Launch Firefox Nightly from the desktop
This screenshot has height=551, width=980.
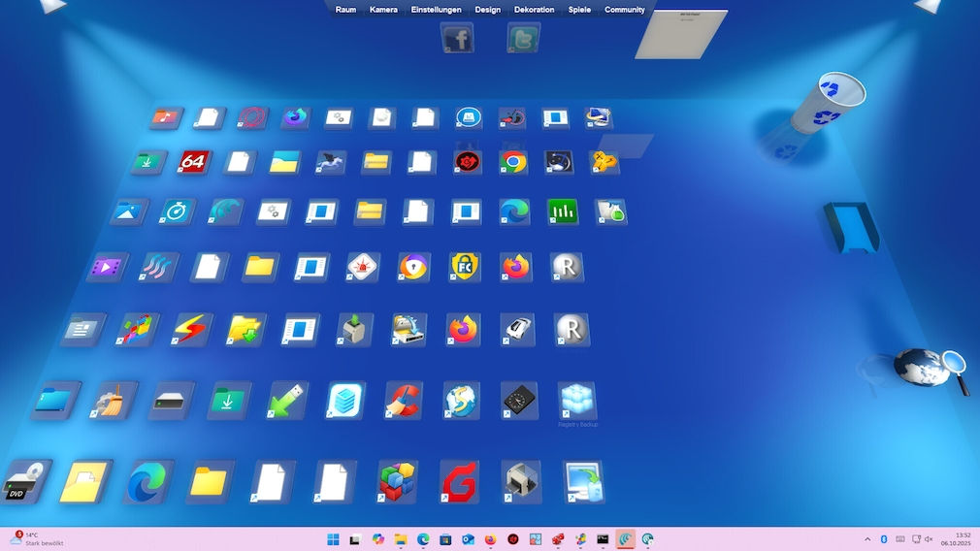tap(295, 116)
